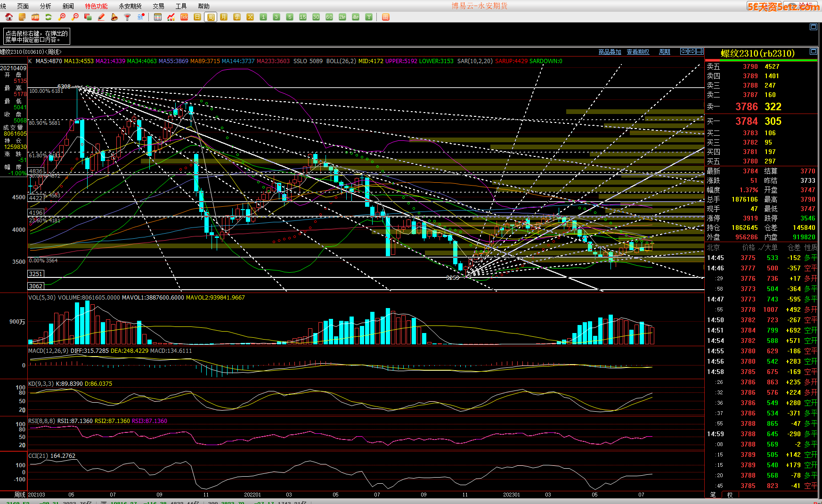Screen dimensions: 822x504
Task: Click the previous contract left arrow
Action: (x=684, y=51)
